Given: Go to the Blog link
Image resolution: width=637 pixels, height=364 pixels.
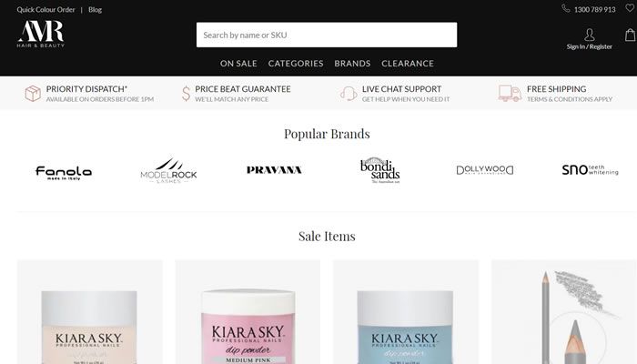Looking at the screenshot, I should (x=95, y=9).
